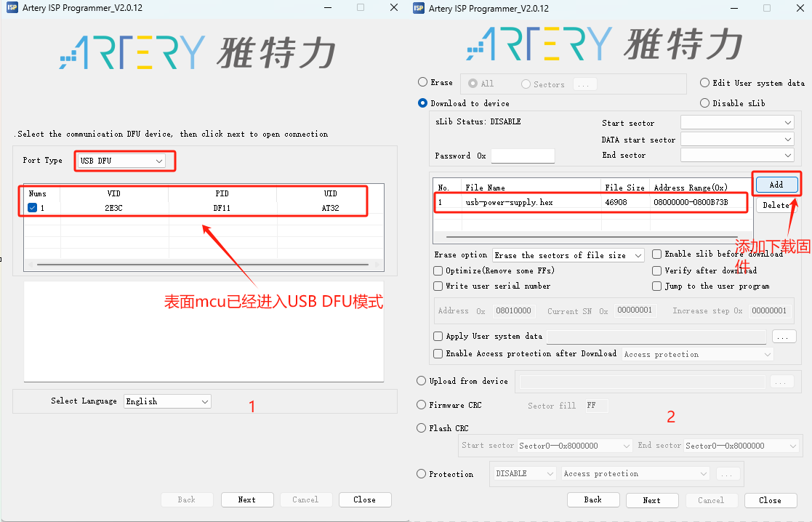Click the Delete button beside file list
The width and height of the screenshot is (812, 522).
775,205
